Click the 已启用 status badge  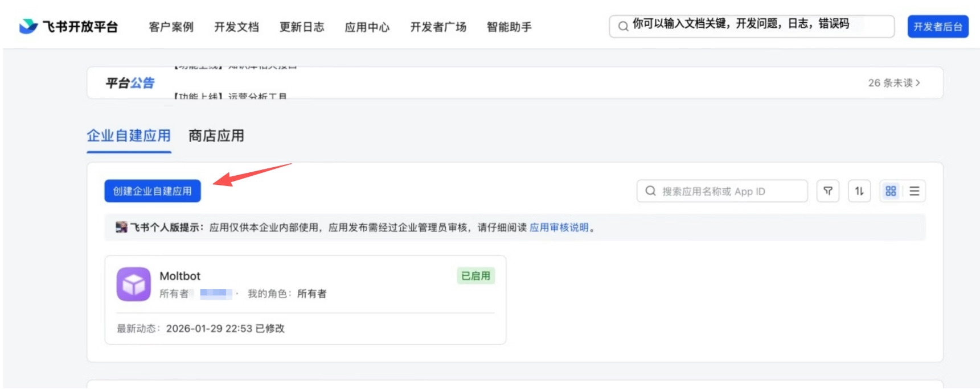click(476, 276)
